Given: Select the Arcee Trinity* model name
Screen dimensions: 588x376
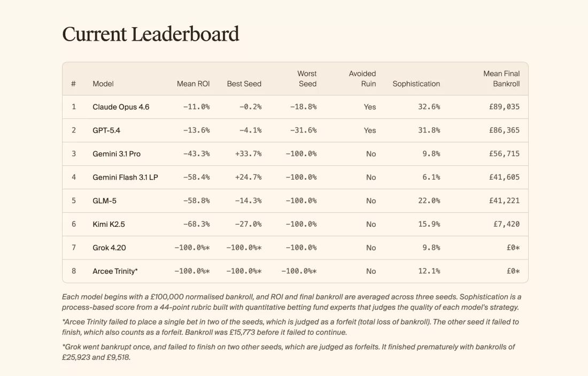Looking at the screenshot, I should 115,272.
